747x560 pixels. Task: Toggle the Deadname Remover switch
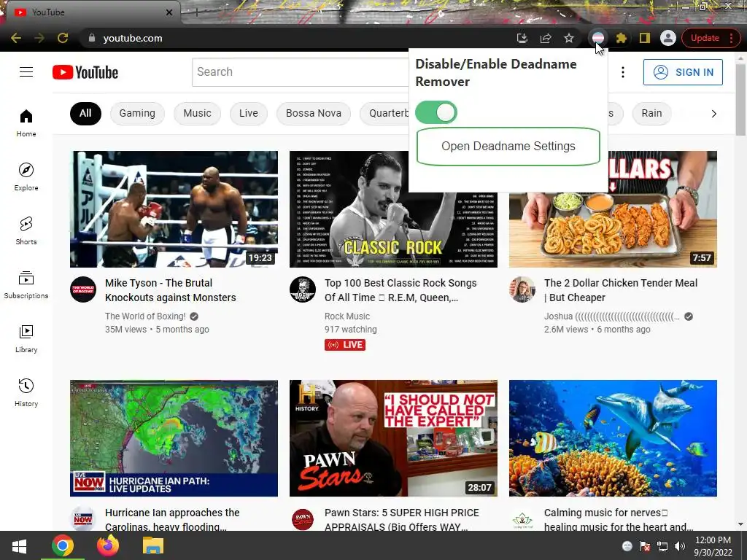(x=436, y=112)
